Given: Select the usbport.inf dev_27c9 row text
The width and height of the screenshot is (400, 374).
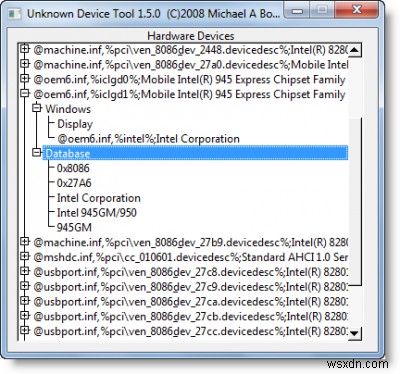Looking at the screenshot, I should [190, 287].
